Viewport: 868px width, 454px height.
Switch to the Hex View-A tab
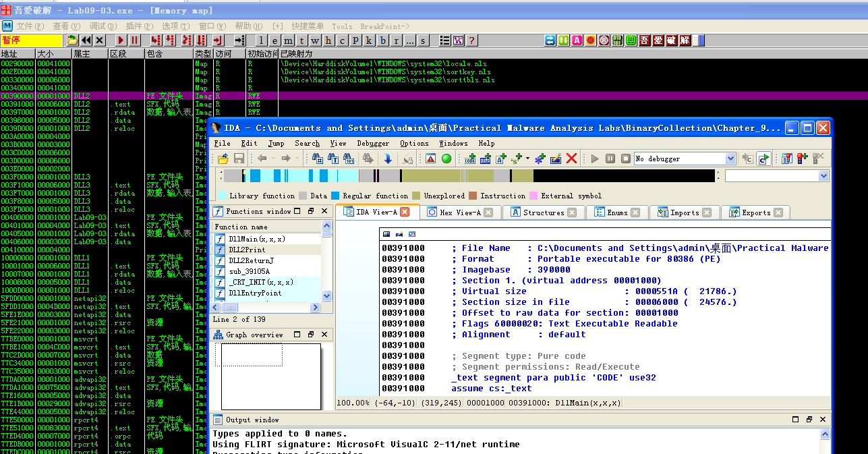[460, 212]
